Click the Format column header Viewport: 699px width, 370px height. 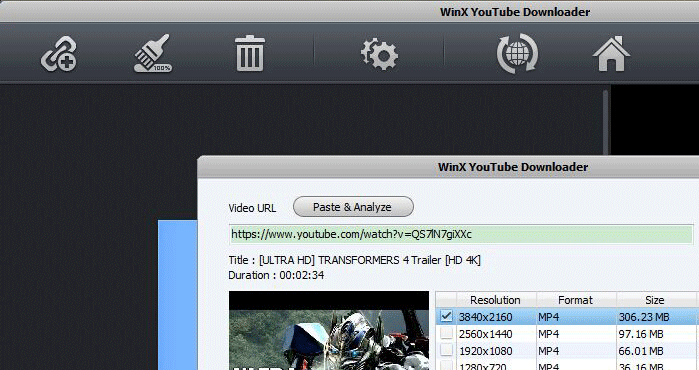(x=576, y=300)
